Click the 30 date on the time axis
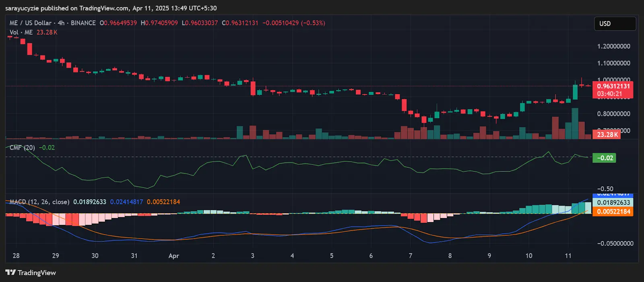Viewport: 644px width, 282px height. pyautogui.click(x=95, y=256)
